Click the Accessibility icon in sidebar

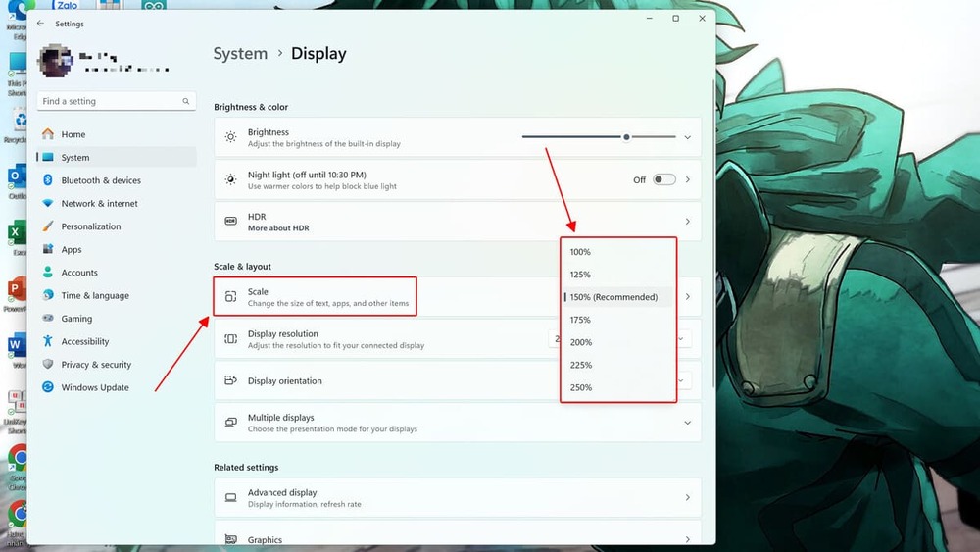pos(47,341)
